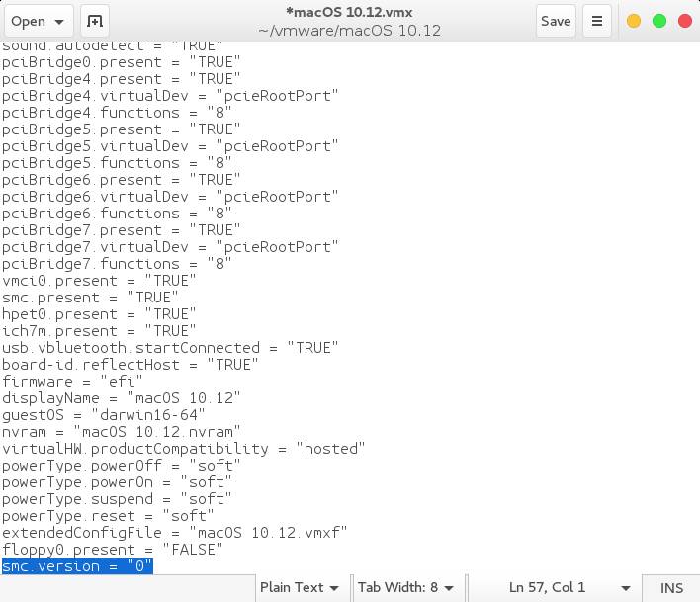Click the pciBridge4.virtualDev line
700x602 pixels.
click(x=170, y=96)
